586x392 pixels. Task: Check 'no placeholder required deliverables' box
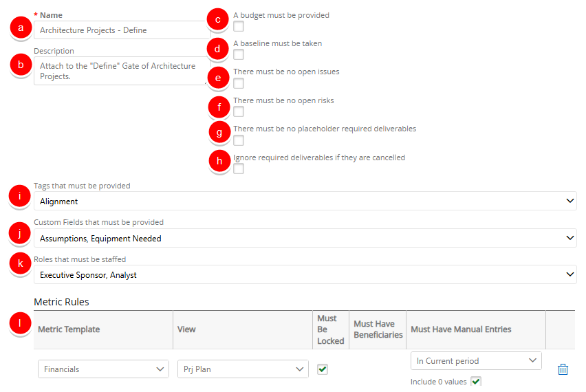click(239, 141)
